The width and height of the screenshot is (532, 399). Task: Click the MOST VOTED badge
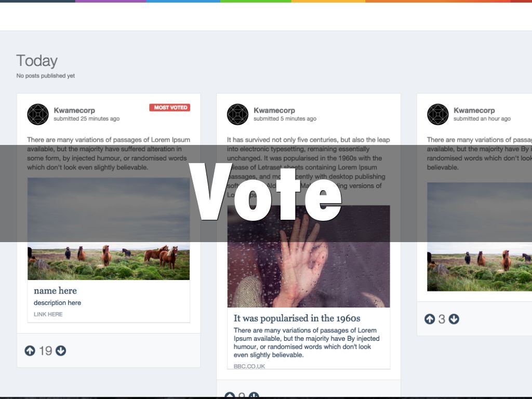coord(170,108)
